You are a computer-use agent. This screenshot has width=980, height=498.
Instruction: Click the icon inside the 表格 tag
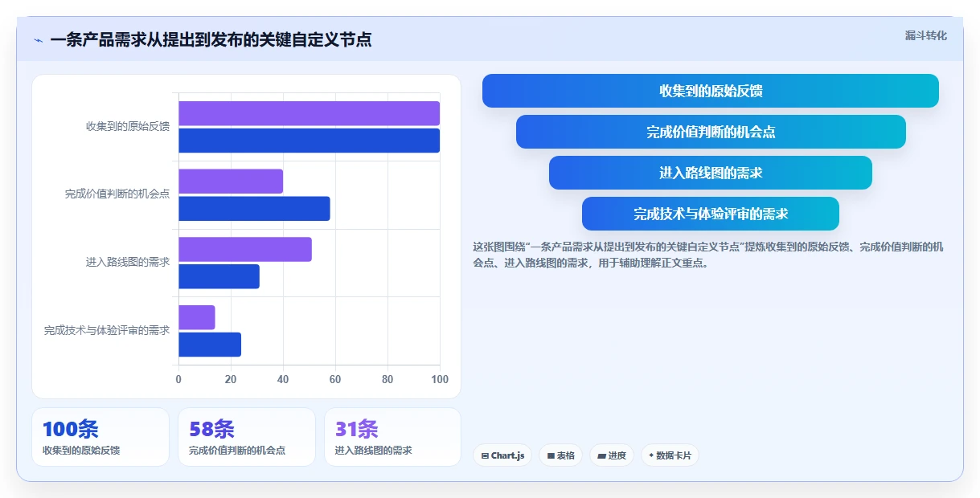(x=551, y=455)
